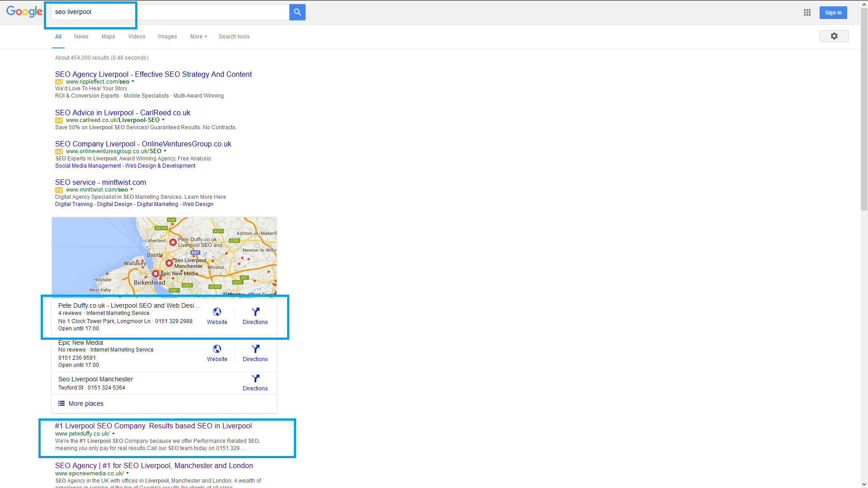Click the Google logo

click(x=24, y=12)
